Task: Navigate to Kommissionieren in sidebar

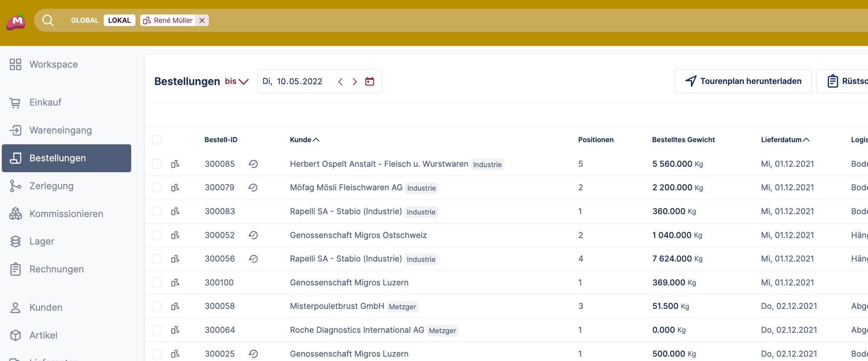Action: point(66,214)
